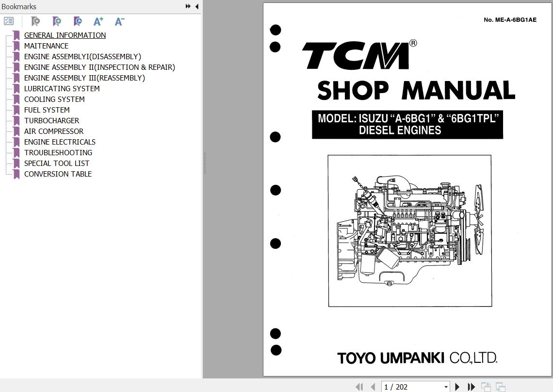Screen dimensions: 553x392
Task: Click bookmark icon beside AIR COMPRESSOR
Action: (16, 131)
